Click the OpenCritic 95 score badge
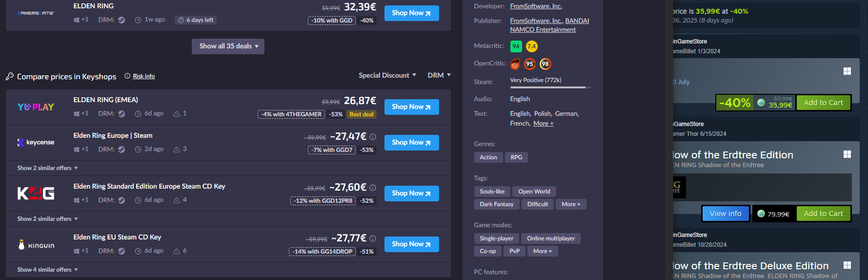This screenshot has width=868, height=280. [x=530, y=64]
